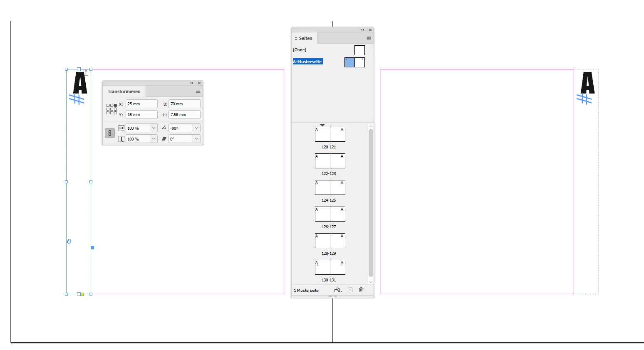Click the height field H showing 7,58 mm
This screenshot has height=350, width=644.
point(184,115)
